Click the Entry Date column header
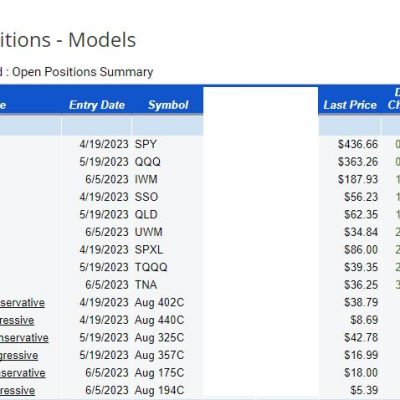 click(x=97, y=105)
